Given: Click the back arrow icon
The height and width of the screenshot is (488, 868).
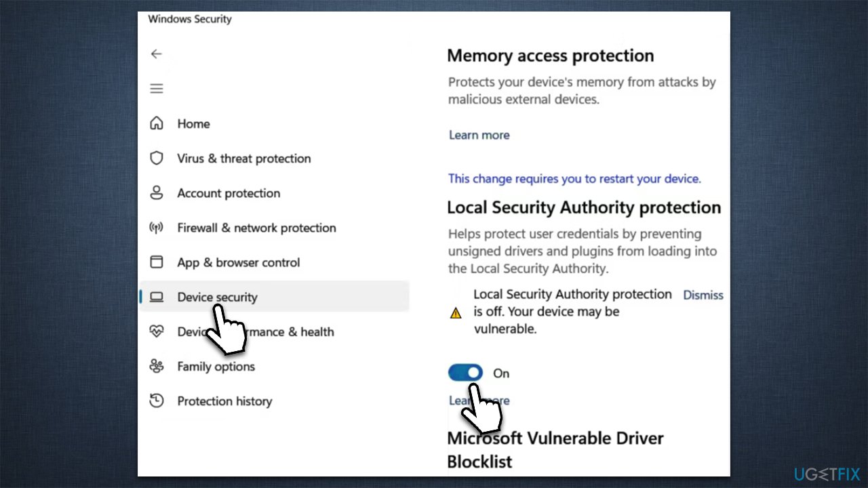Looking at the screenshot, I should (157, 54).
